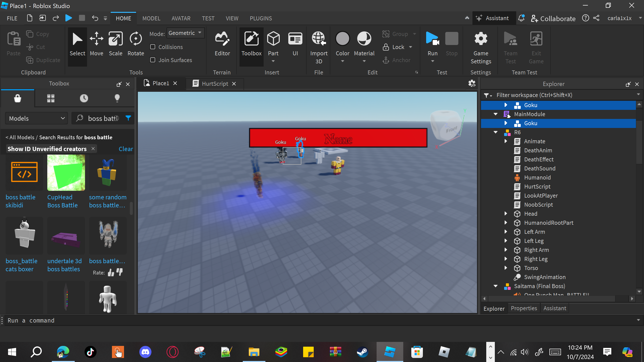Select the Rotate tool
Screen dimensions: 644x362
coord(136,44)
